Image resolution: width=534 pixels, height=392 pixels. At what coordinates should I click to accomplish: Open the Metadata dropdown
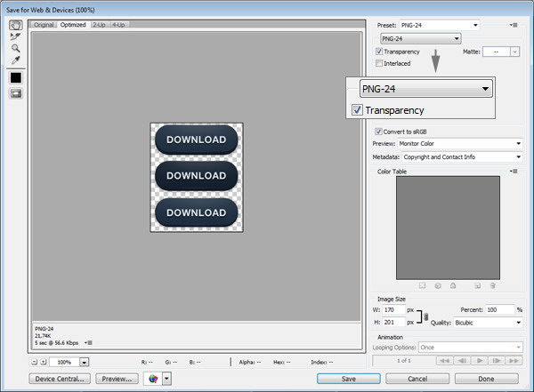(462, 156)
